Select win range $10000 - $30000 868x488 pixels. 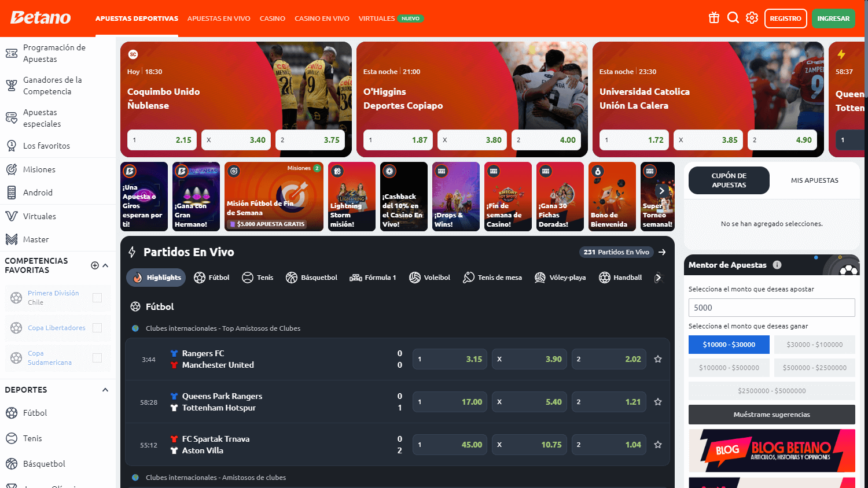click(729, 345)
